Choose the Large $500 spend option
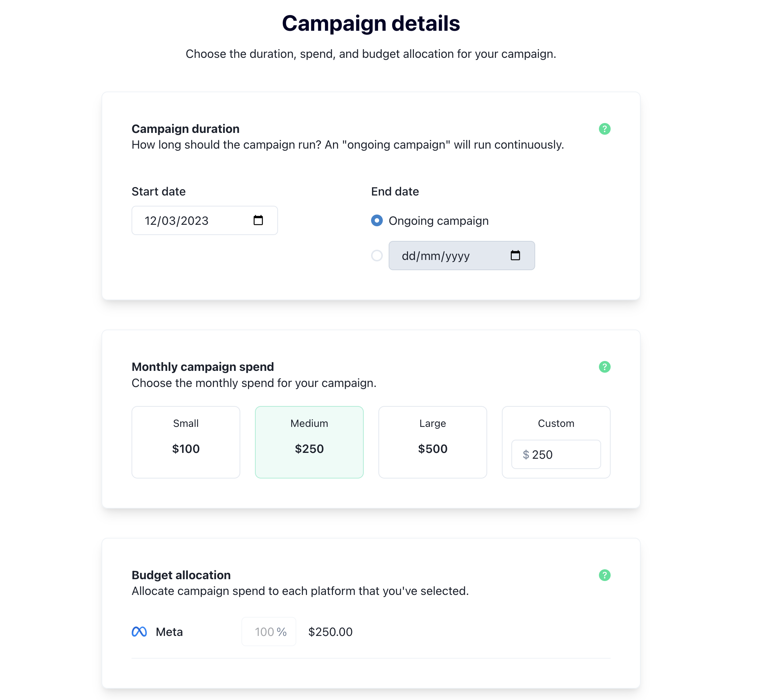Viewport: 759px width, 700px height. click(432, 442)
